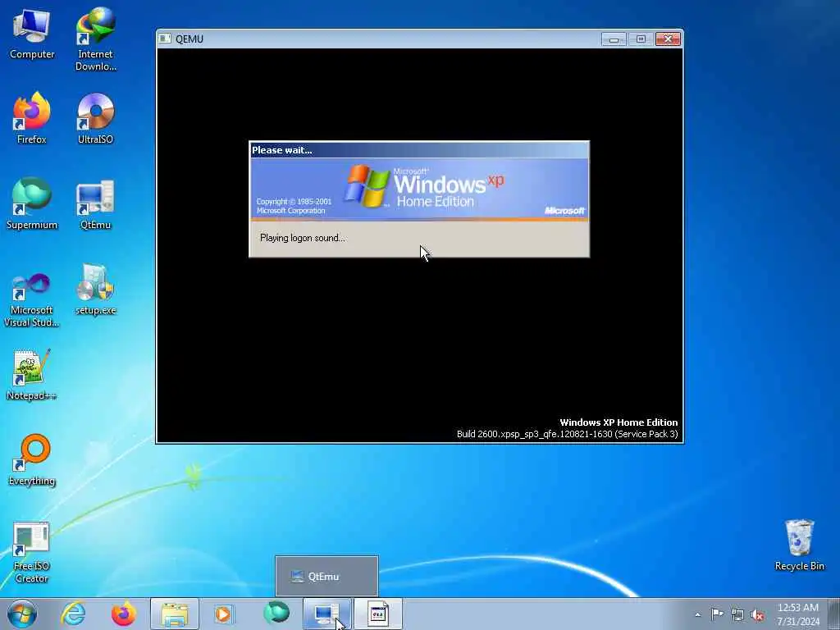Select the UltraISO desktop shortcut
The height and width of the screenshot is (630, 840).
(x=95, y=118)
